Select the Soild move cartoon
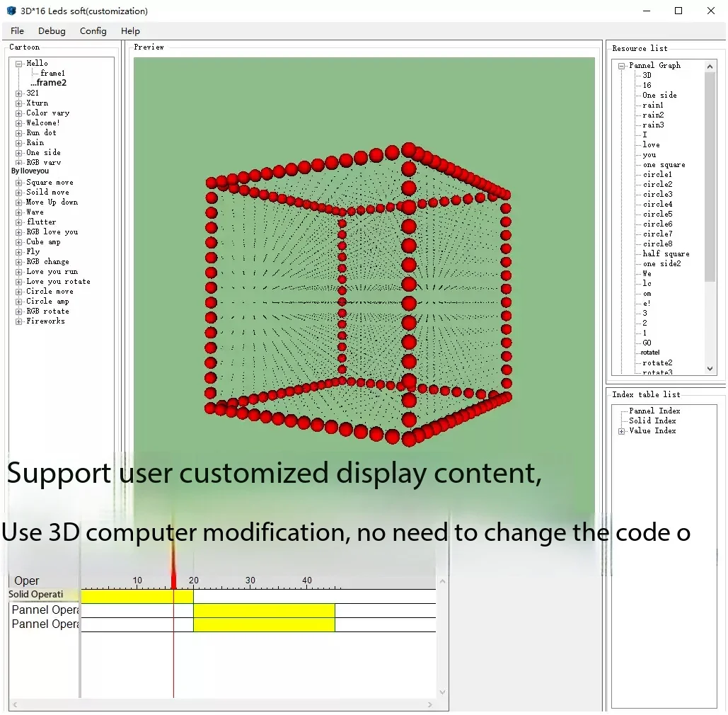 point(47,192)
